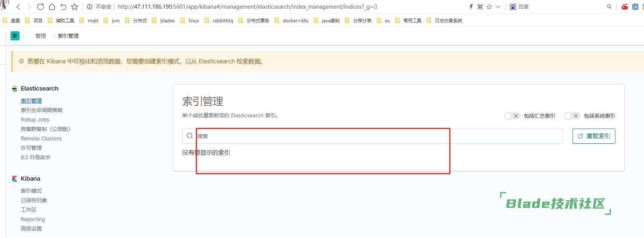Image resolution: width=644 pixels, height=238 pixels.
Task: Open the es bookmark folder
Action: [x=383, y=21]
